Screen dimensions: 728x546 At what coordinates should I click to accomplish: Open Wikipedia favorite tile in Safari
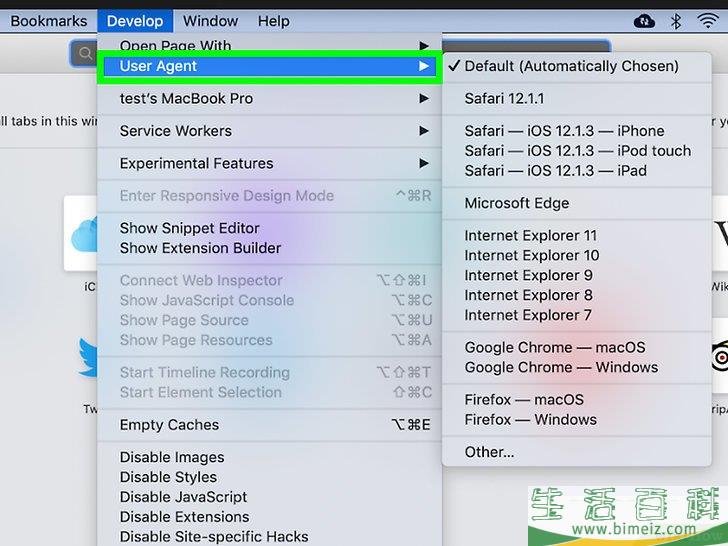coord(720,234)
